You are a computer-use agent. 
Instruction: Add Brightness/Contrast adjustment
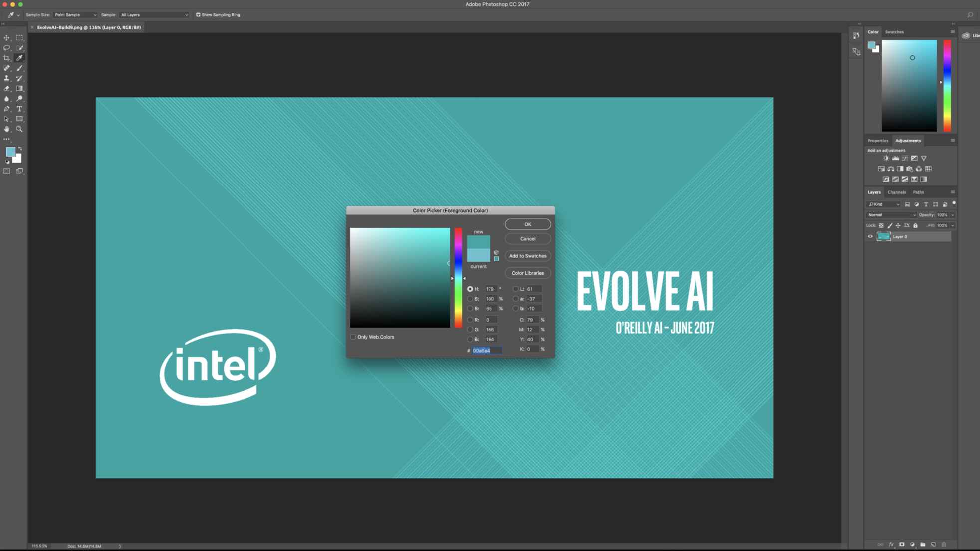(x=886, y=158)
